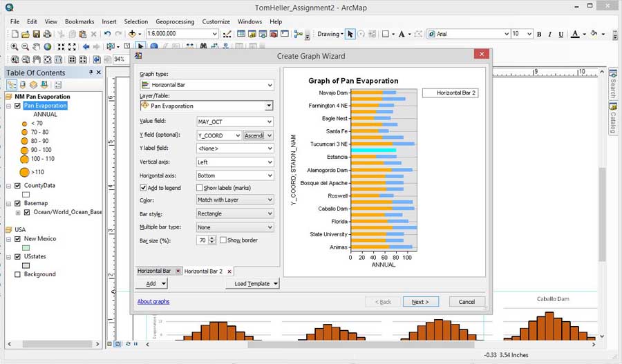Click the font color A swatch
The height and width of the screenshot is (364, 622).
pyautogui.click(x=575, y=35)
